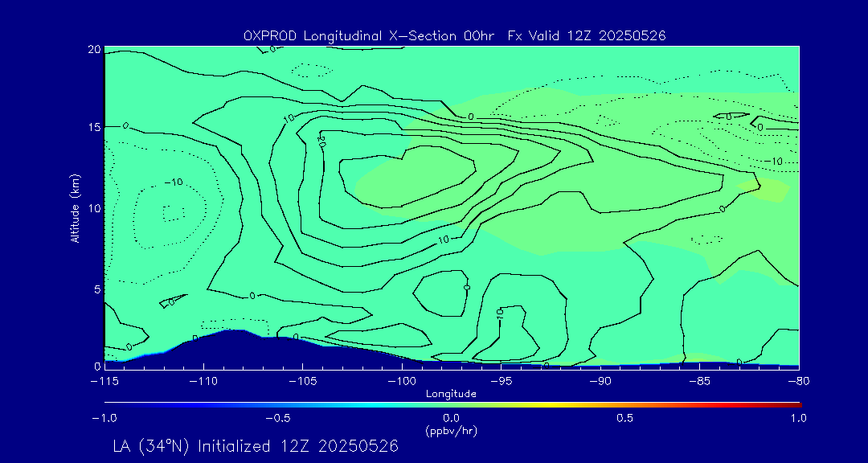This screenshot has height=463, width=868.
Task: Click the '(ppbv/hr)' units label
Action: click(x=451, y=430)
